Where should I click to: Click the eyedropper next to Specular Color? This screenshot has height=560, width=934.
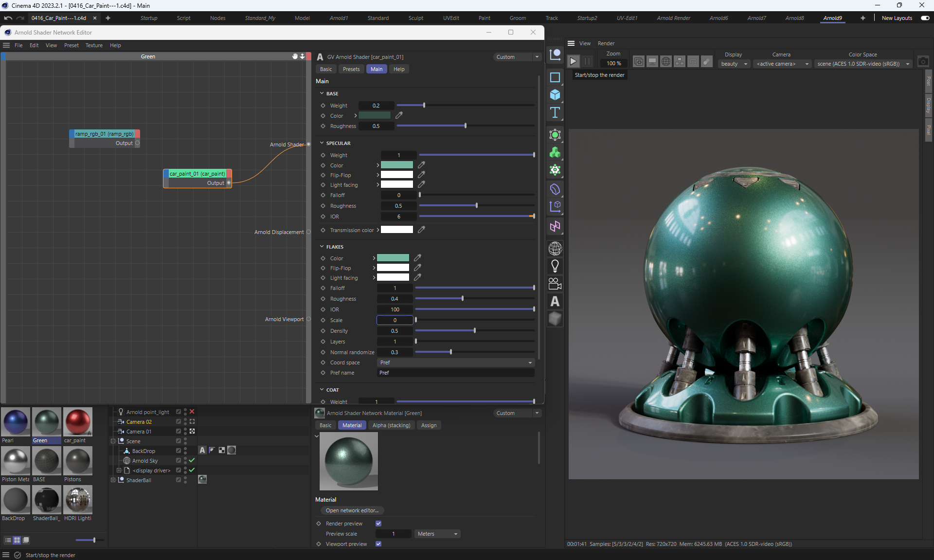421,165
